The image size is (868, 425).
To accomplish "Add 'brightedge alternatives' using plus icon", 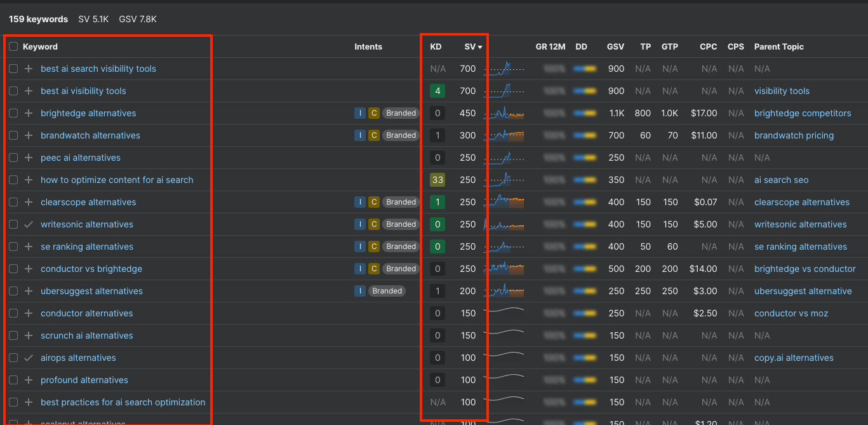I will click(x=29, y=113).
